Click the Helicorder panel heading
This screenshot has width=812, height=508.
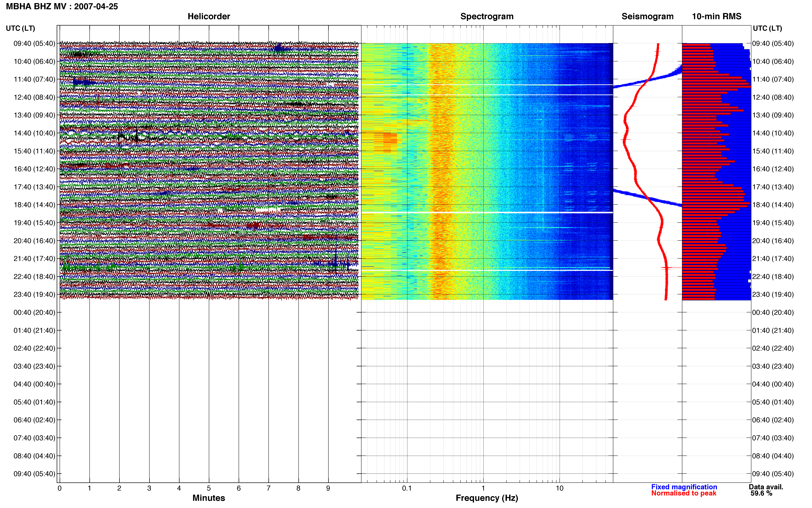coord(208,16)
